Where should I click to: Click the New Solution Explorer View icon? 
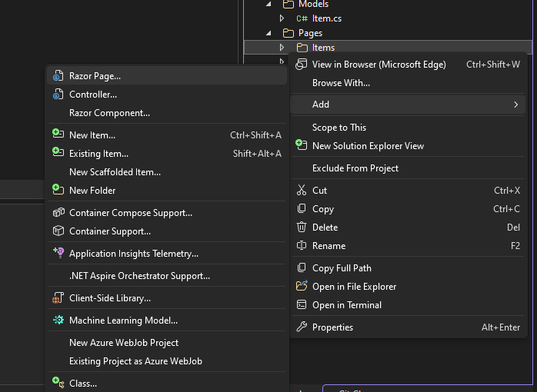pos(302,145)
